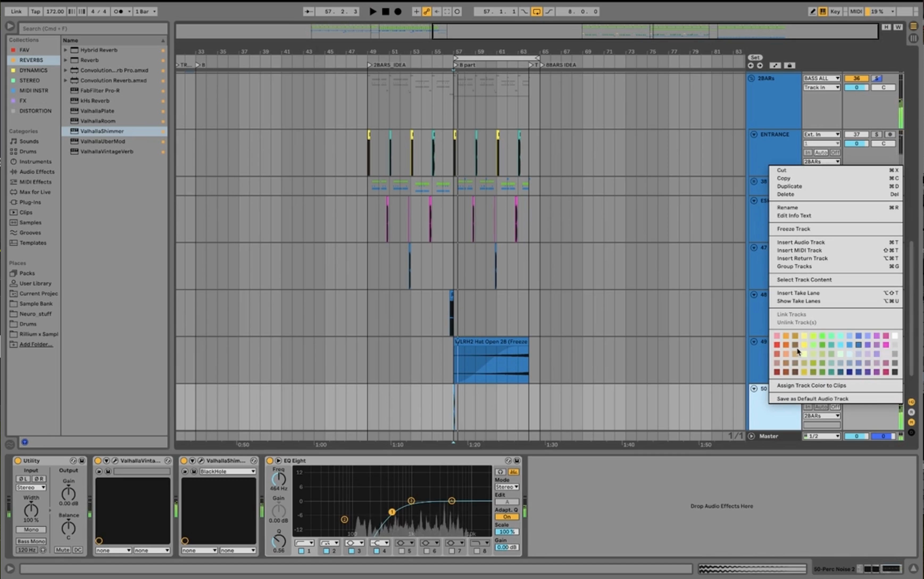
Task: Select Freeze Track menu item
Action: (836, 229)
